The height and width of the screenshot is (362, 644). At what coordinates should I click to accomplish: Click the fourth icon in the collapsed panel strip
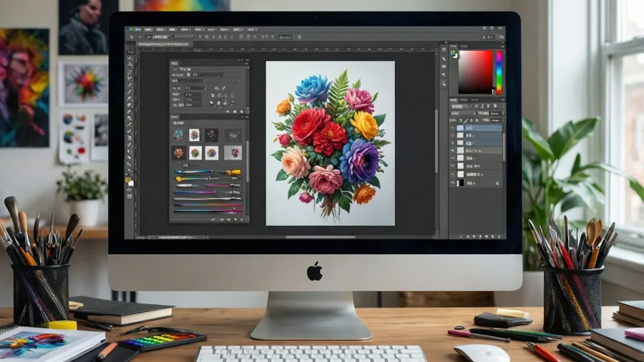pyautogui.click(x=444, y=75)
